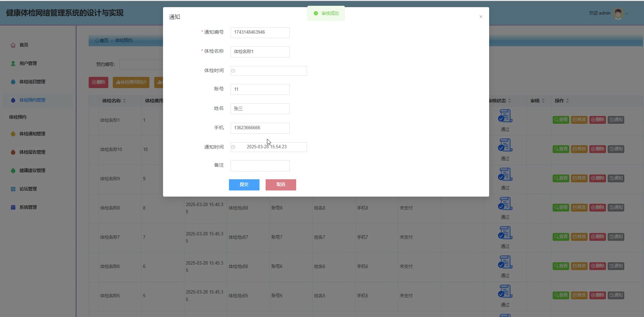Click 删除 button in 体检名称7 row
644x317 pixels.
[597, 237]
